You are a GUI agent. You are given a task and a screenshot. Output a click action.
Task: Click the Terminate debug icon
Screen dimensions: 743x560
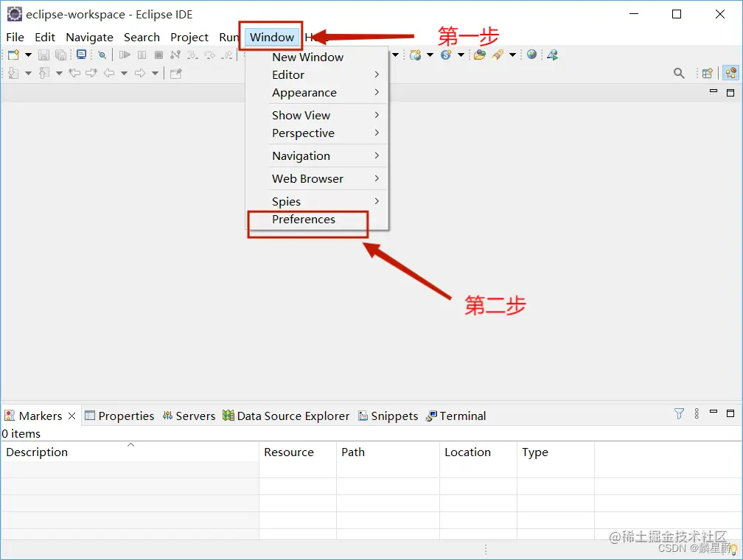tap(158, 55)
